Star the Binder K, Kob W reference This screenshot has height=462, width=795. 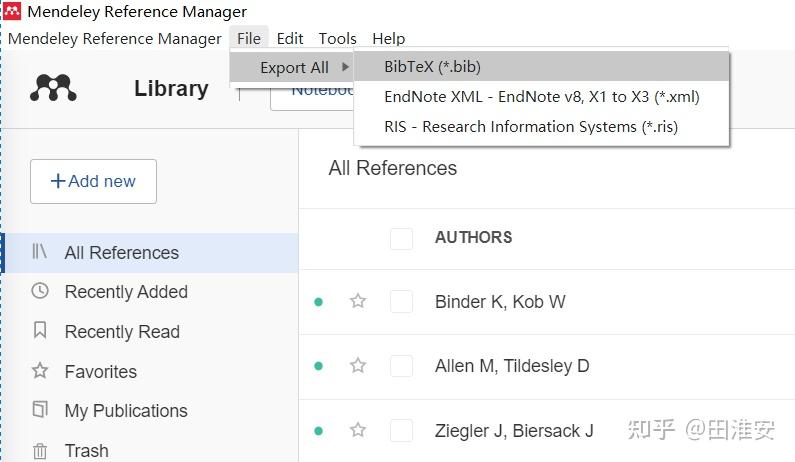[x=358, y=301]
